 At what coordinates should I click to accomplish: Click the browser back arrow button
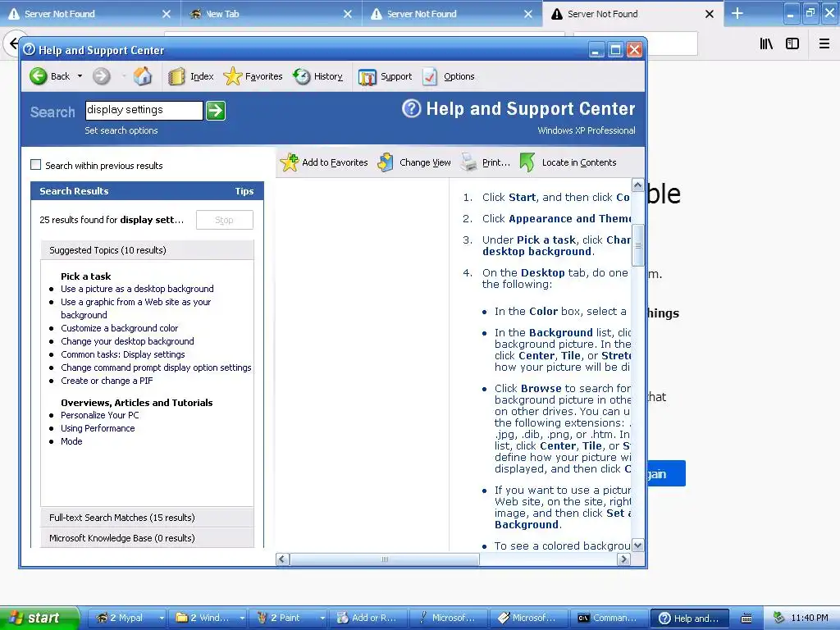(x=13, y=43)
